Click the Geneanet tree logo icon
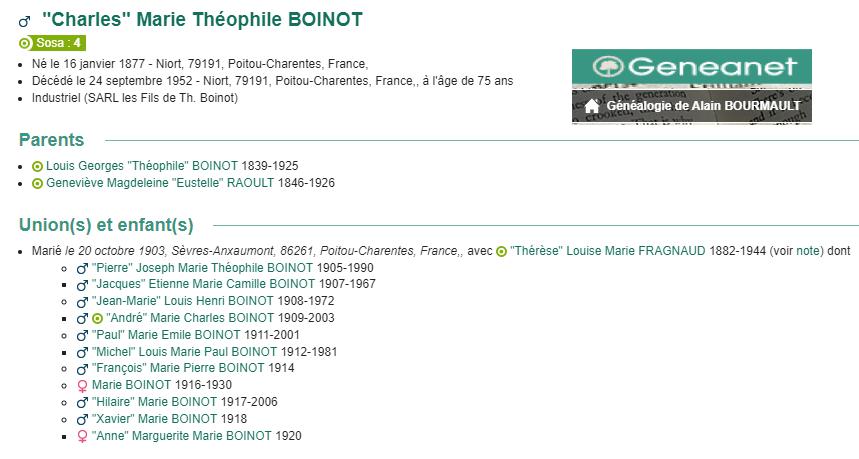The image size is (859, 459). coord(608,66)
